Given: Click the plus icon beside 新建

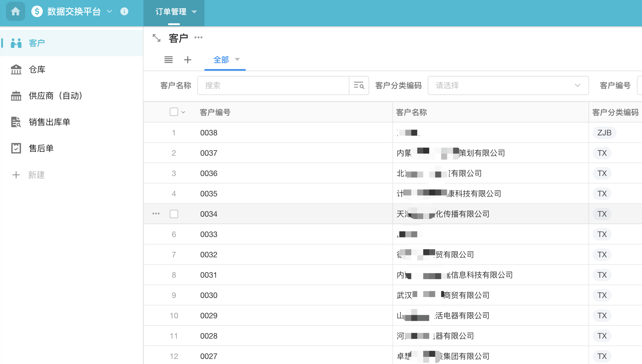Looking at the screenshot, I should [16, 175].
